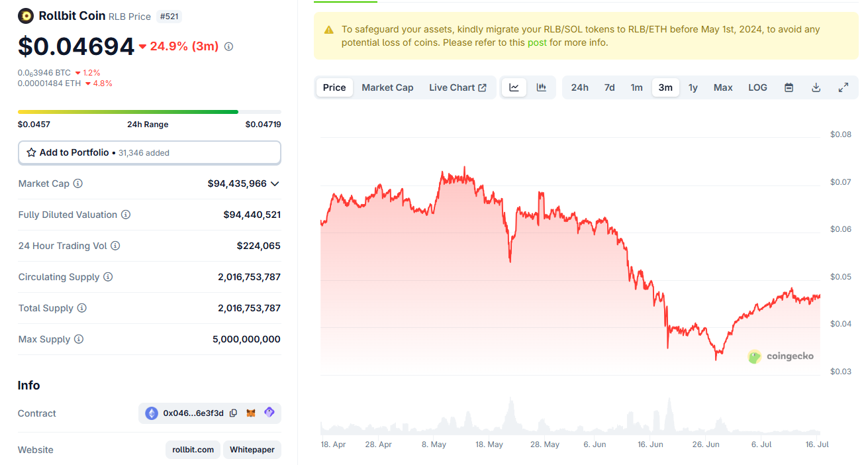Image resolution: width=868 pixels, height=465 pixels.
Task: Expand the chart to fullscreen
Action: coord(844,87)
